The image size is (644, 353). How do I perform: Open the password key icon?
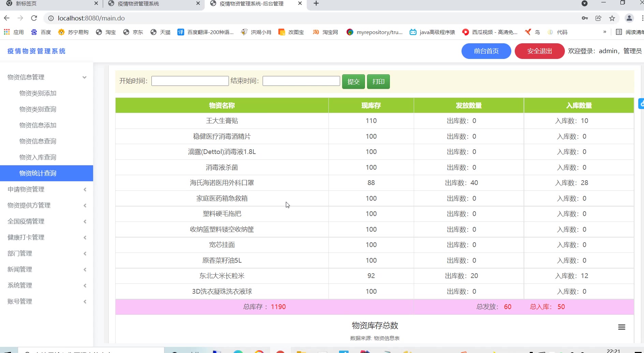pyautogui.click(x=585, y=18)
